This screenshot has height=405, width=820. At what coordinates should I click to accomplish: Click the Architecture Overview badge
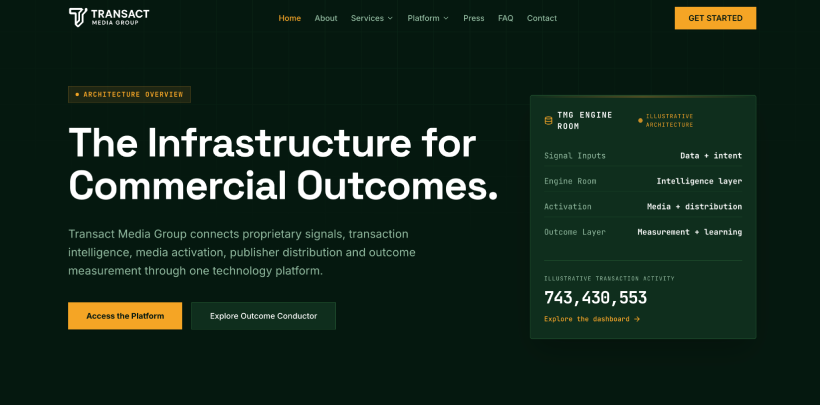[x=129, y=94]
